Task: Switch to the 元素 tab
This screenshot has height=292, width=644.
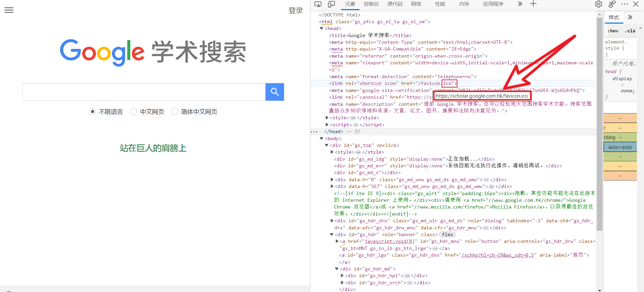Action: 350,4
